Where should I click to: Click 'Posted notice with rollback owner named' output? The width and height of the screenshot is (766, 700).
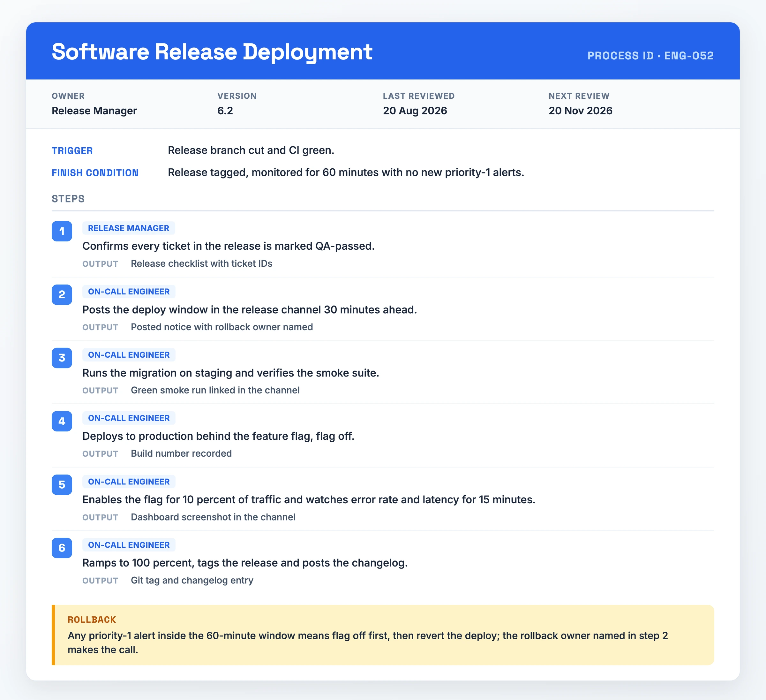(222, 327)
